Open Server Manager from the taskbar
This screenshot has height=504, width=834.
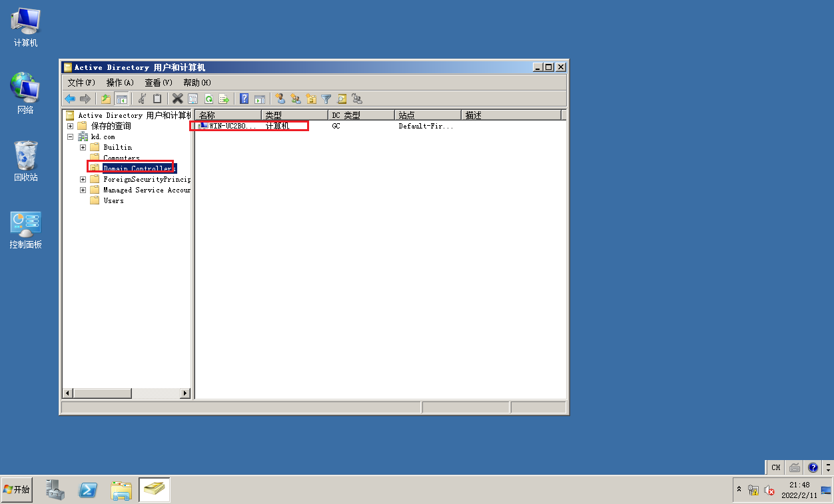(55, 490)
